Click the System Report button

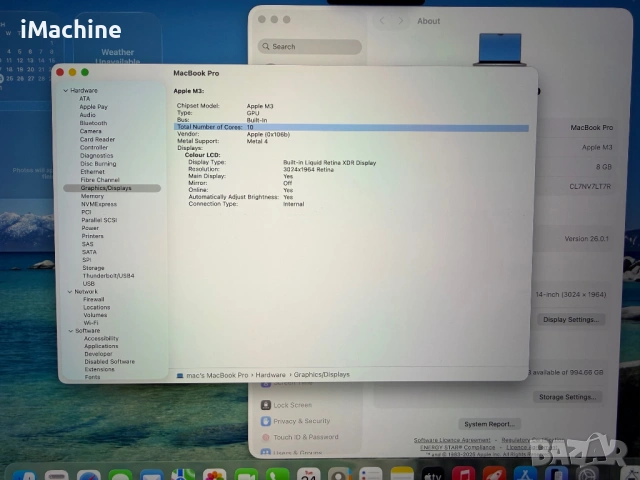coord(489,424)
